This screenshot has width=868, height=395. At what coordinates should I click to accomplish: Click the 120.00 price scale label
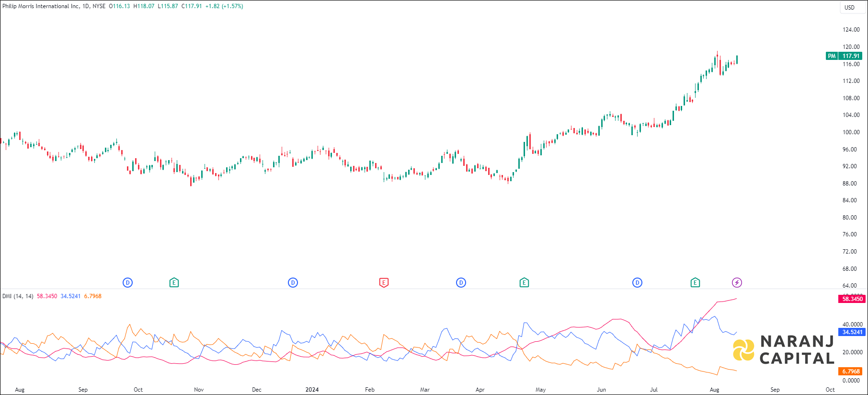coord(851,47)
